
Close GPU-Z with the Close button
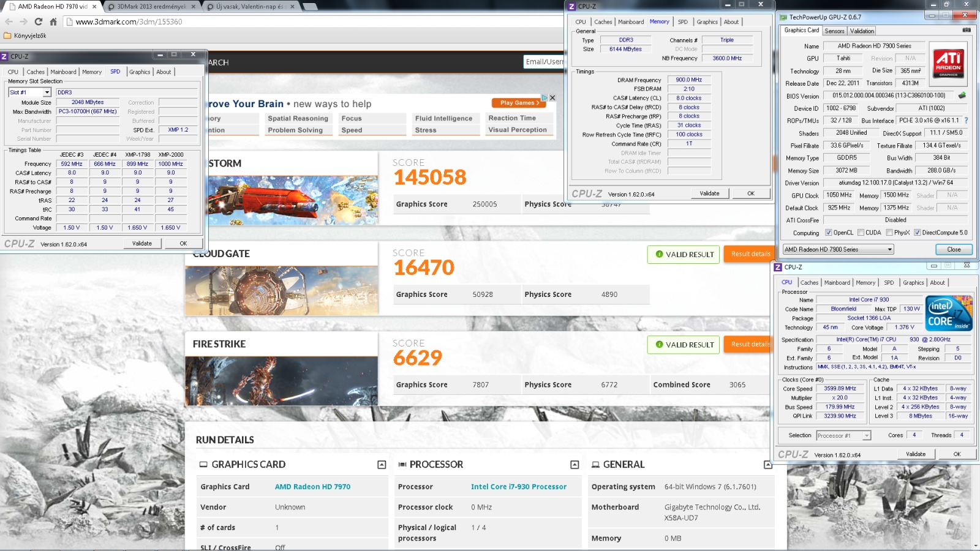point(954,250)
